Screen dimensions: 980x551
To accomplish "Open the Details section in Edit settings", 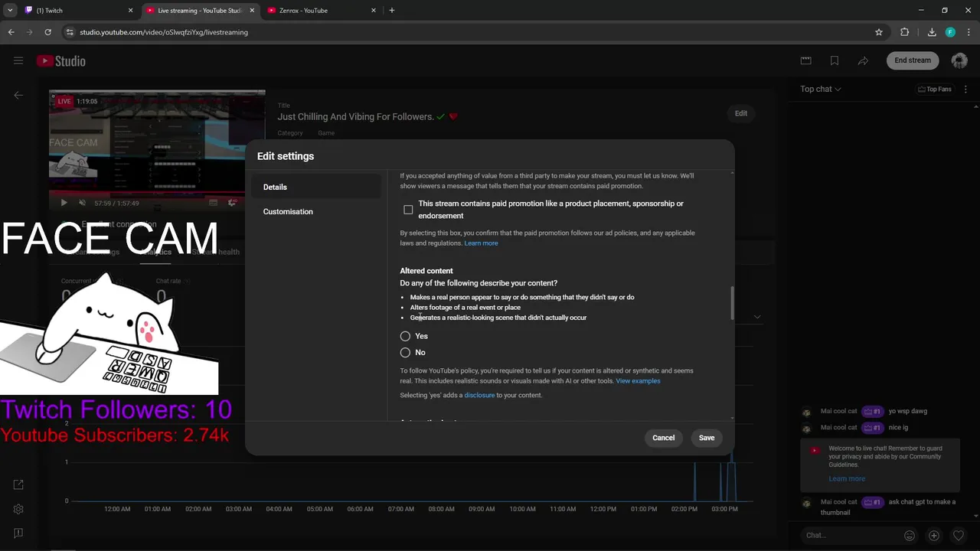I will [316, 187].
